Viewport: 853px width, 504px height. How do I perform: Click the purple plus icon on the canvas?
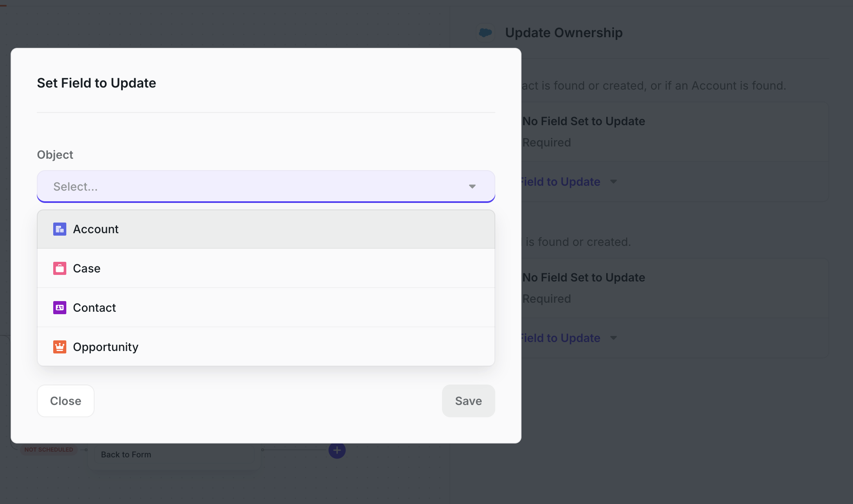tap(336, 450)
